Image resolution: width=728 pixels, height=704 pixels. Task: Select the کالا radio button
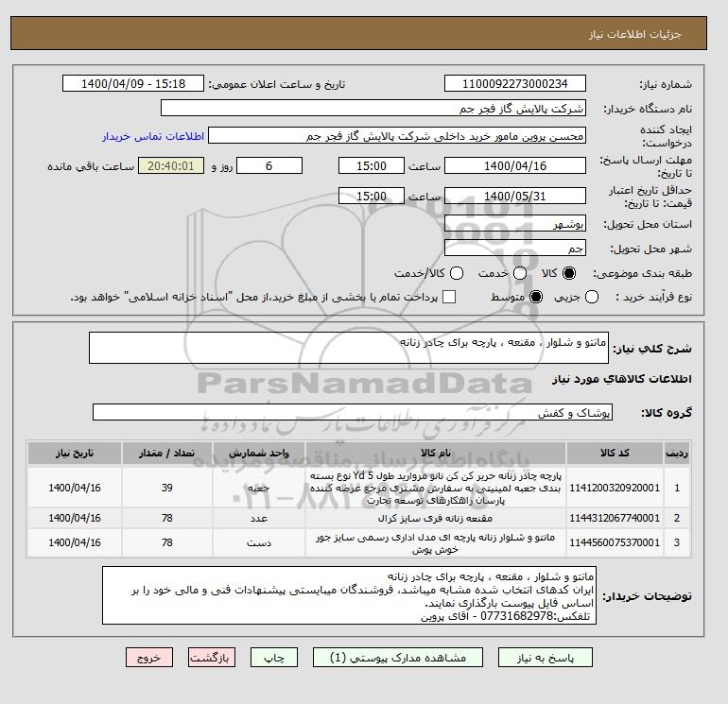pyautogui.click(x=569, y=273)
